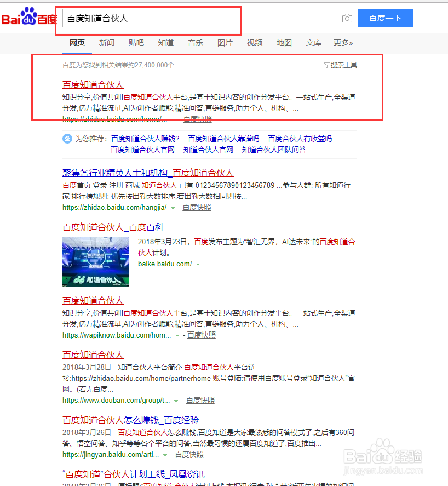448x486 pixels.
Task: Switch to the 音乐 tab
Action: 196,43
